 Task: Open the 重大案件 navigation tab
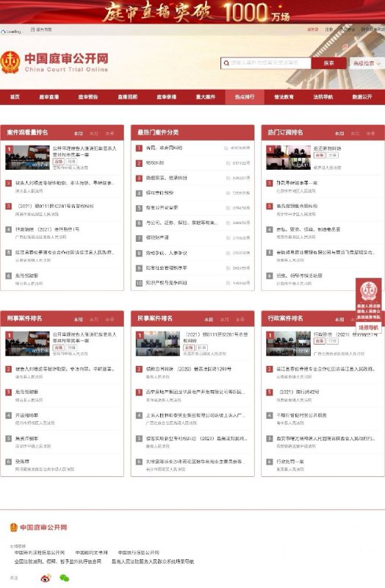click(x=206, y=97)
